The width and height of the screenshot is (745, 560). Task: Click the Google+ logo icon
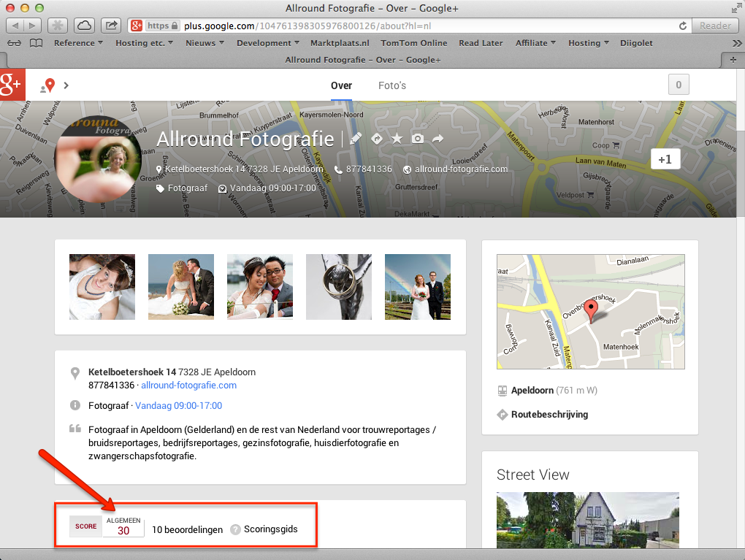pos(13,85)
